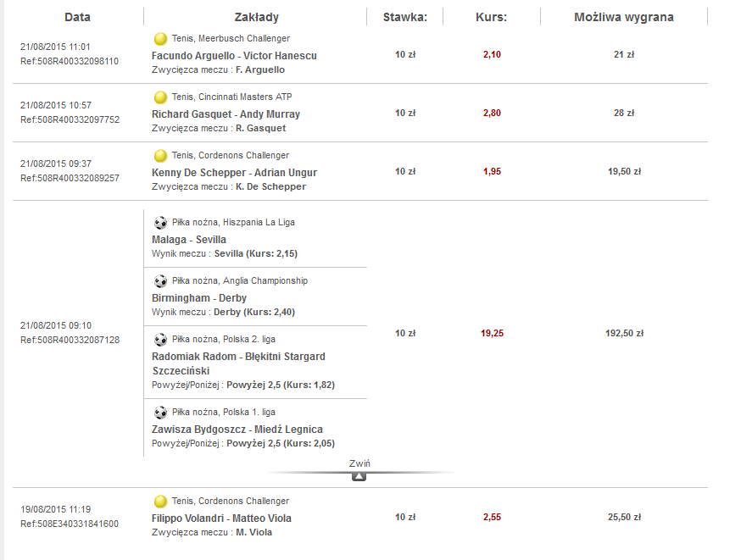Click tennis ball icon for Cincinnati Masters ATP
Screen dimensions: 741x560
coord(160,97)
